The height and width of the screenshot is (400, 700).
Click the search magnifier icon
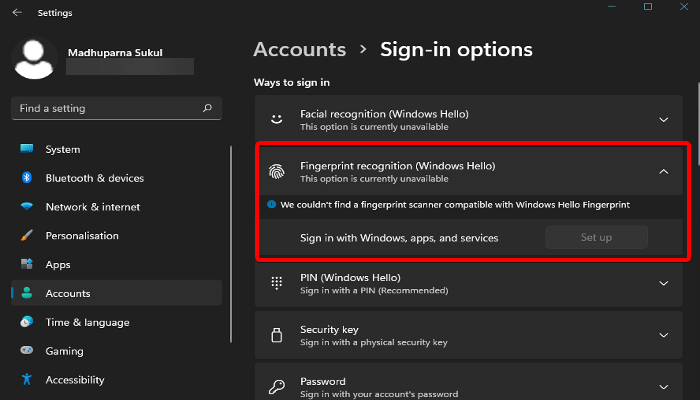[x=207, y=108]
